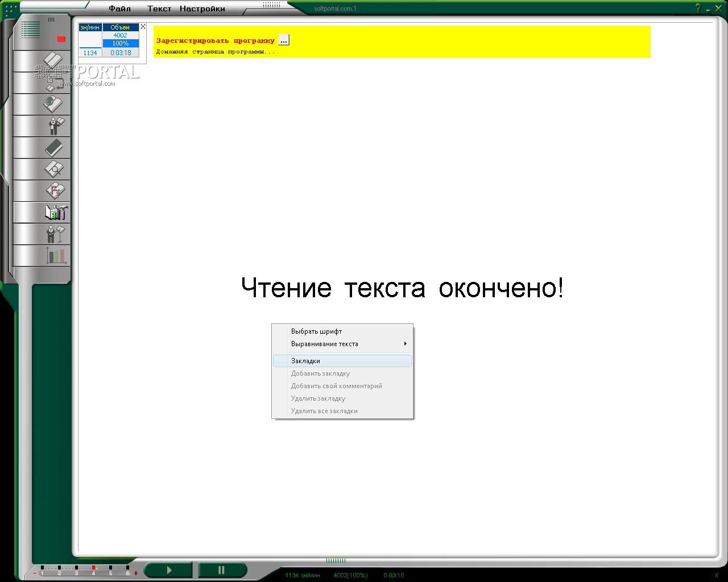The height and width of the screenshot is (582, 728).
Task: Click the red indicator square in sidebar
Action: tap(61, 39)
